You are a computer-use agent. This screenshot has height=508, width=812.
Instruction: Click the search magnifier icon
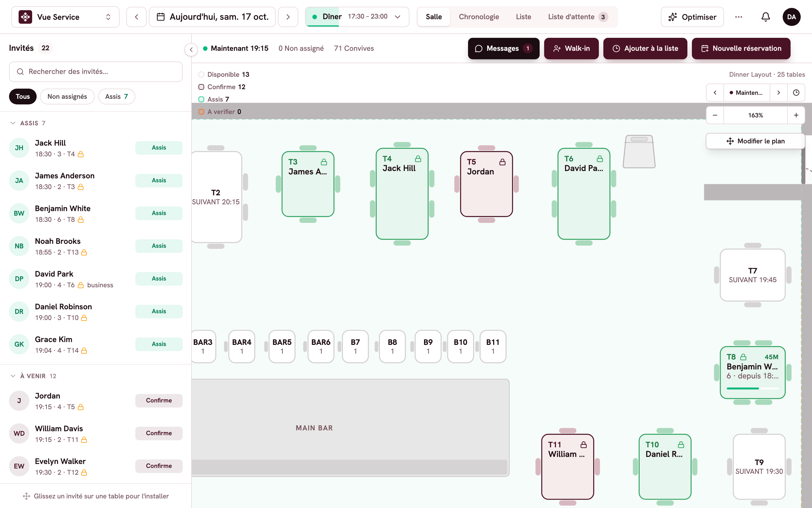[x=20, y=72]
